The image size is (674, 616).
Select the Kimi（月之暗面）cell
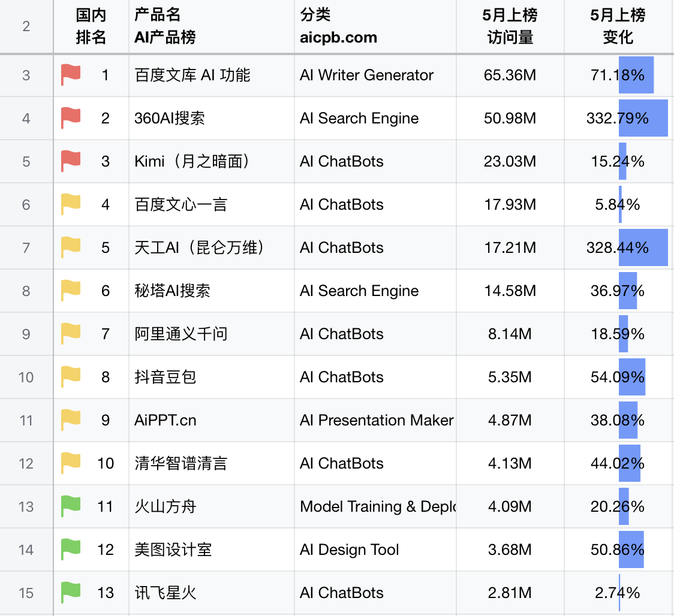point(212,162)
